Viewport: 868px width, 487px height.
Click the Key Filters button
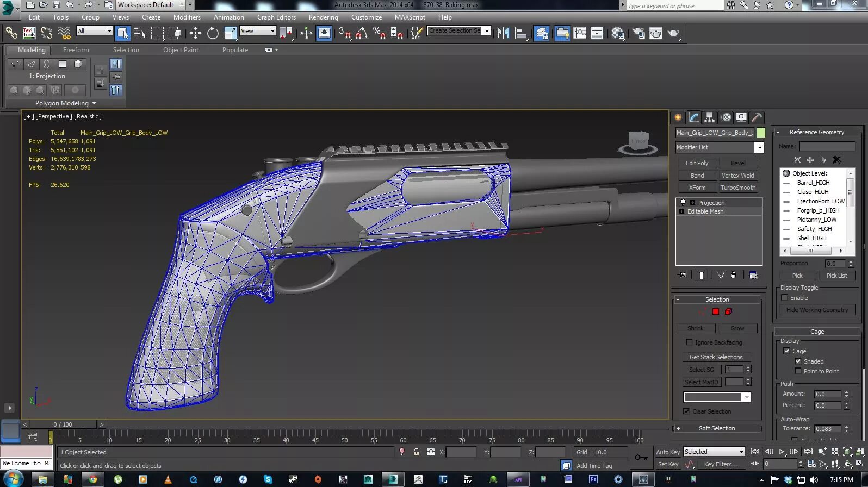pos(721,464)
